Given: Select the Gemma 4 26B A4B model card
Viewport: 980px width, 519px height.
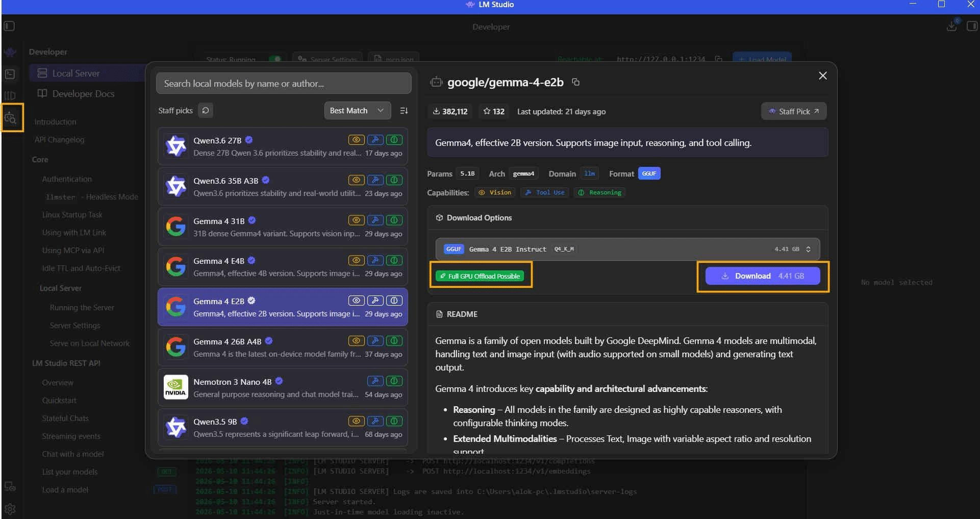Looking at the screenshot, I should [x=283, y=347].
